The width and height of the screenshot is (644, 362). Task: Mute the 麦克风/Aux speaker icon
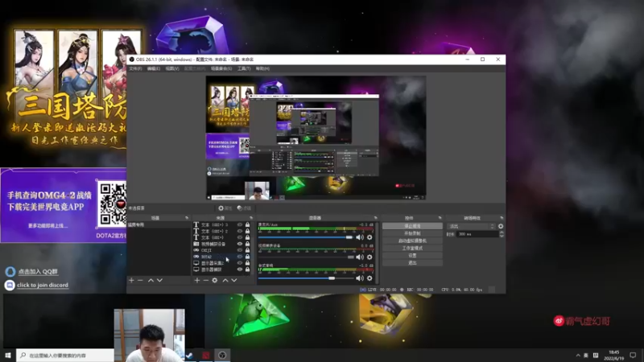[360, 237]
